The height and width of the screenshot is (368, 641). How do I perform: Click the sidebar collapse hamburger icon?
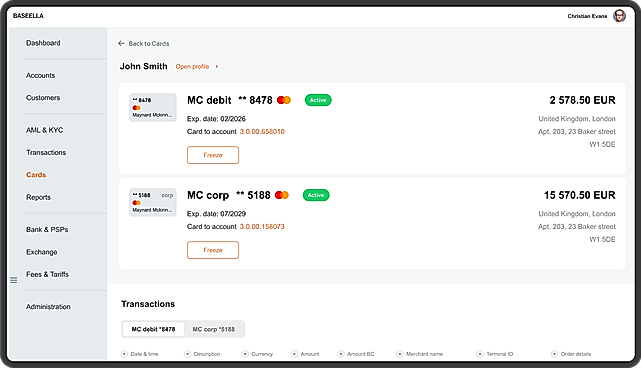(14, 280)
